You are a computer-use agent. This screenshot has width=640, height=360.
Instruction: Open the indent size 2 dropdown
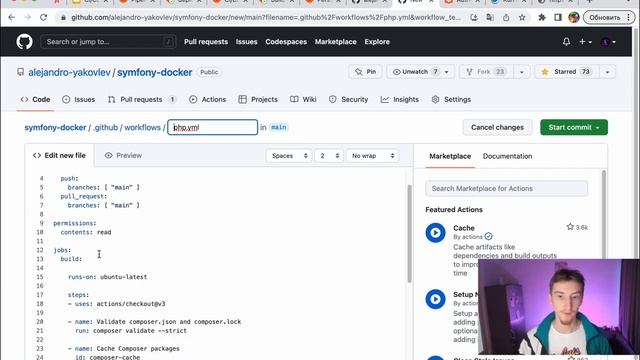329,156
